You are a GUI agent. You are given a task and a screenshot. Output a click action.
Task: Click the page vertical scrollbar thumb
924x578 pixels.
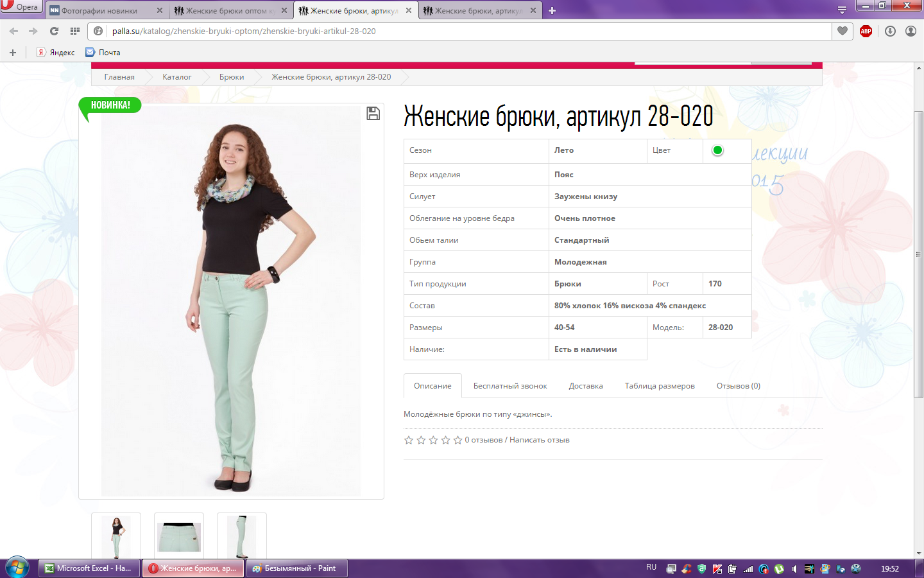click(919, 255)
